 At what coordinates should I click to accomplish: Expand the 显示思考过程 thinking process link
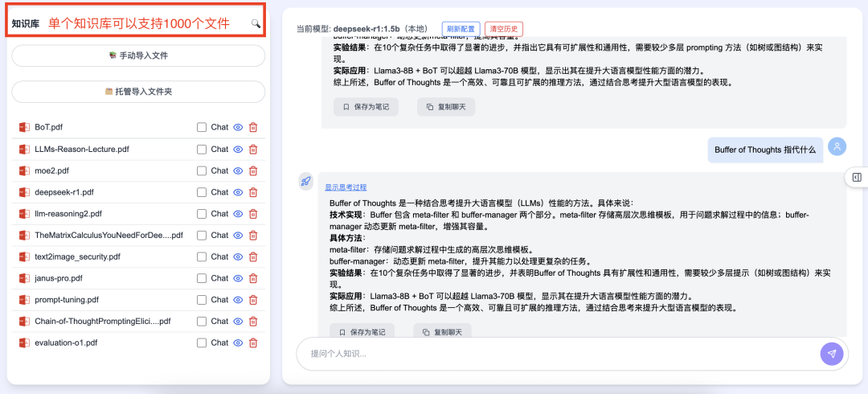pos(346,187)
